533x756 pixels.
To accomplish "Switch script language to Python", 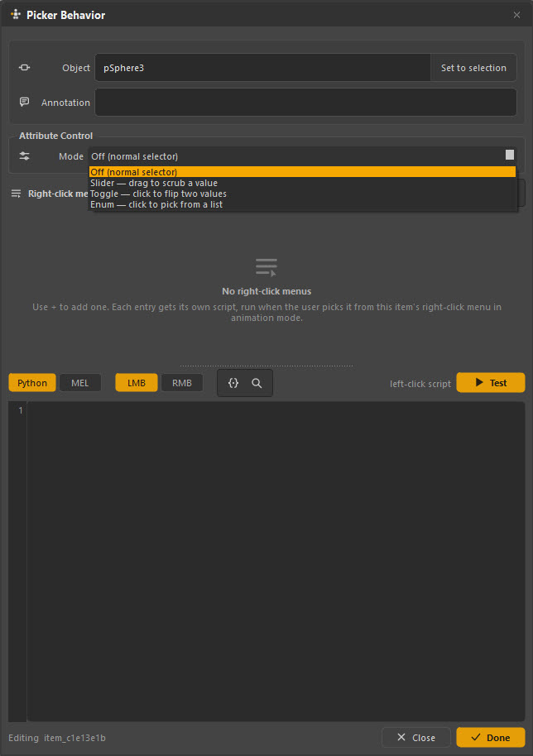I will 32,383.
